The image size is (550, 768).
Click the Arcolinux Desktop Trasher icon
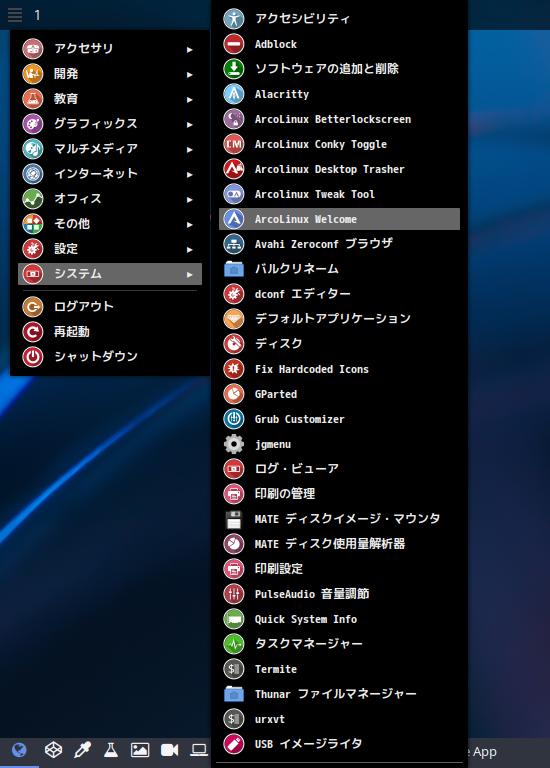tap(234, 169)
